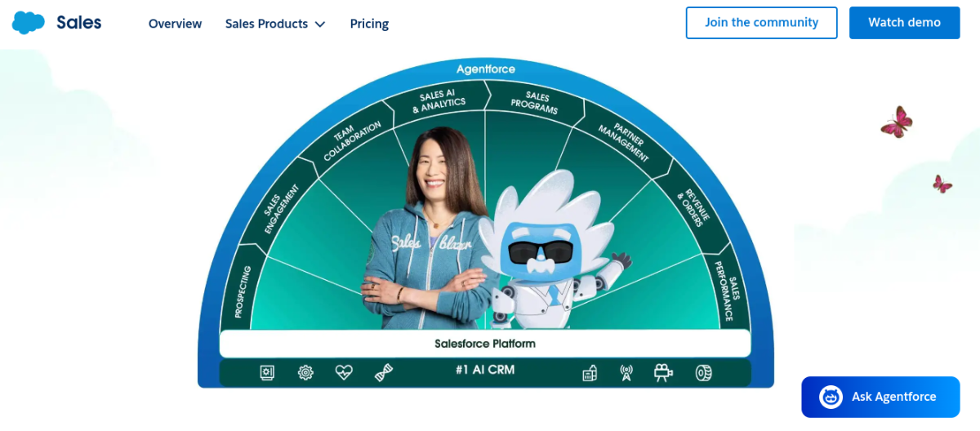980x431 pixels.
Task: Select the Salesforce Platform bar
Action: click(485, 344)
